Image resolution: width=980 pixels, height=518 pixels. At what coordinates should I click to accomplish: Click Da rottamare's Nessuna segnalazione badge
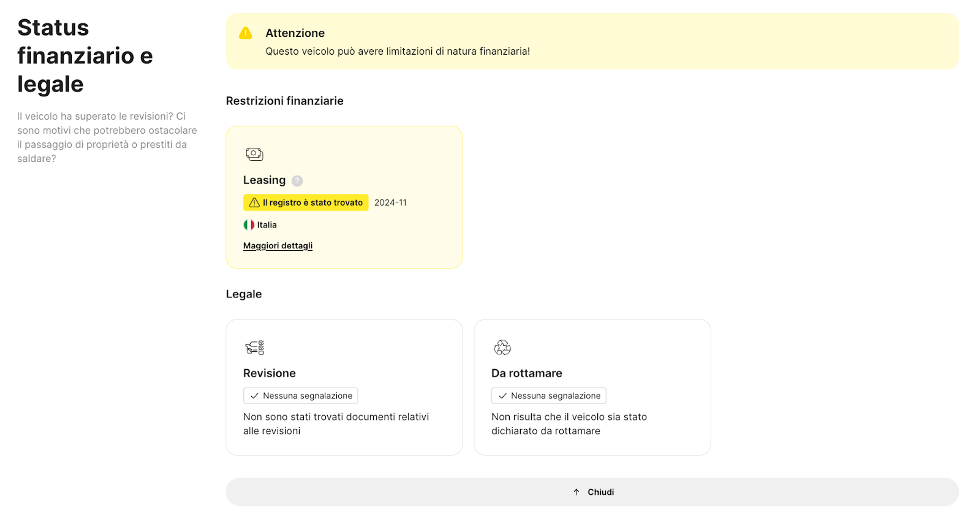point(549,396)
